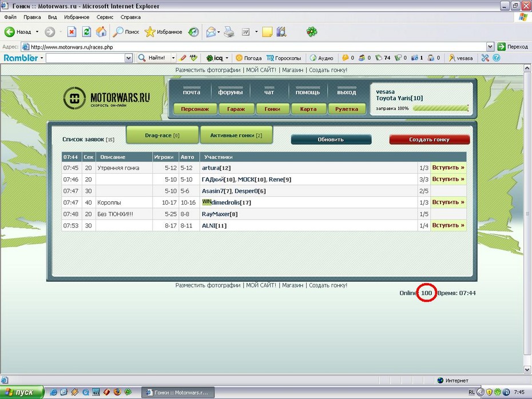The image size is (532, 399).
Task: Expand the Back button history dropdown
Action: (x=37, y=32)
